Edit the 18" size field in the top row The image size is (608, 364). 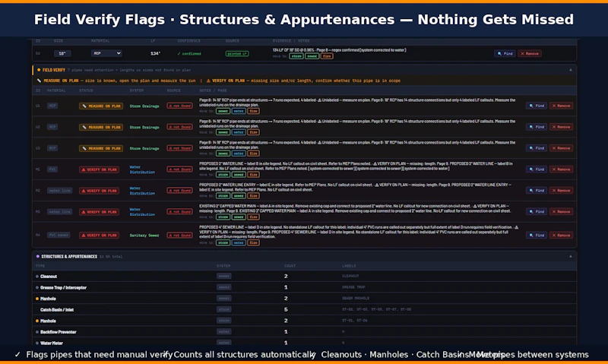[x=62, y=53]
